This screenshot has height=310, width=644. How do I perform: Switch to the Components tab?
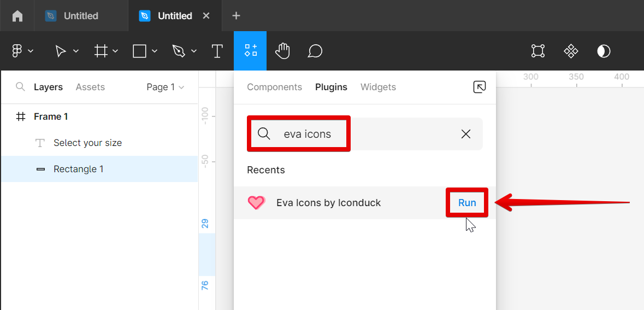(x=274, y=87)
